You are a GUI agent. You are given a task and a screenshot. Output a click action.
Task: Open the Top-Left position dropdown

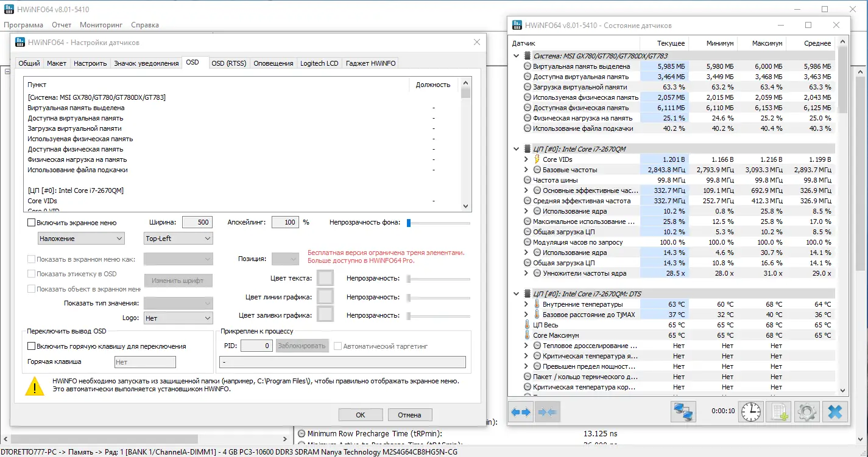(x=178, y=239)
